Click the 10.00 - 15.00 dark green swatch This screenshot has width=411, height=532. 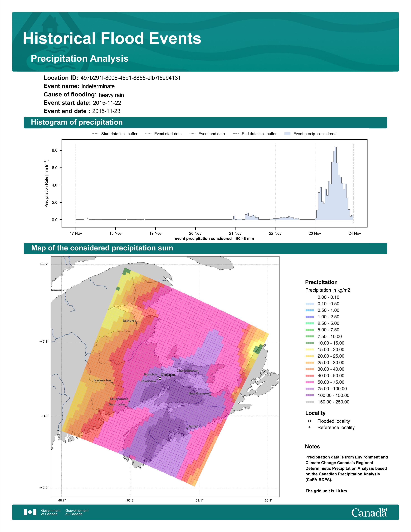pyautogui.click(x=310, y=343)
